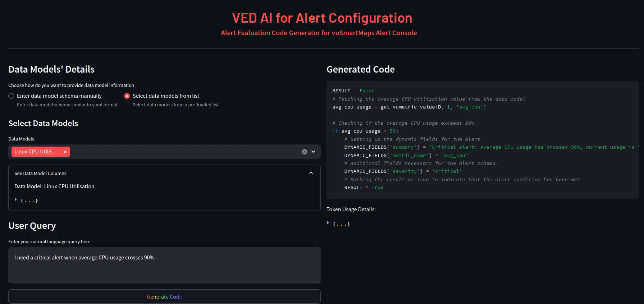Expand the data model columns JSON
Viewport: 644px width, 304px height.
(x=16, y=199)
